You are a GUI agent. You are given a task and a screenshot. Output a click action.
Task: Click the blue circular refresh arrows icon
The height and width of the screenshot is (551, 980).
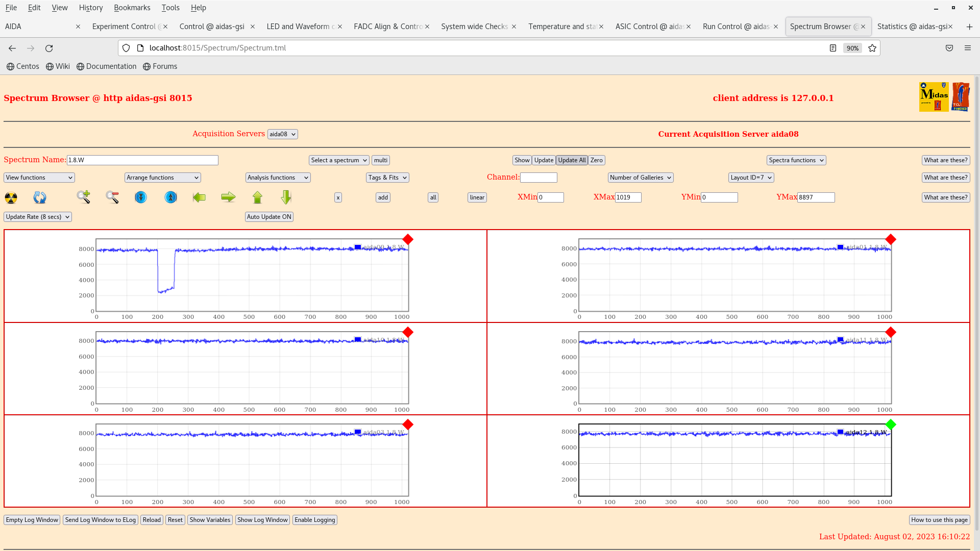coord(40,197)
